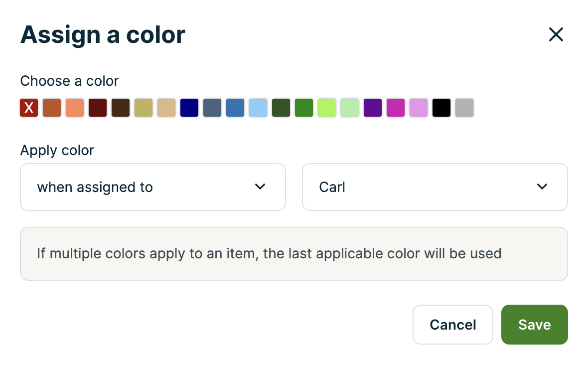The image size is (588, 366).
Task: Select the purple color swatch
Action: pos(372,107)
